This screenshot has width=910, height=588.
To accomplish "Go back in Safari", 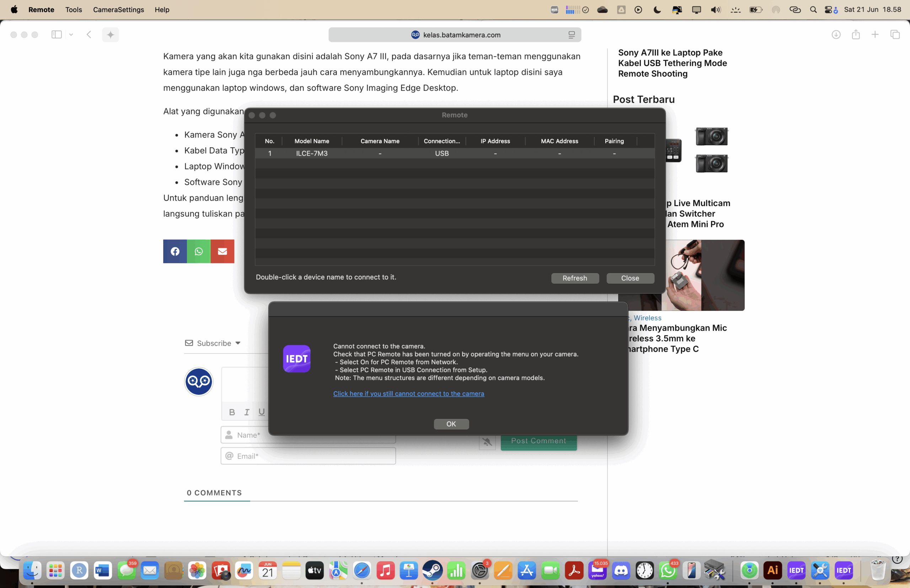I will [x=89, y=35].
